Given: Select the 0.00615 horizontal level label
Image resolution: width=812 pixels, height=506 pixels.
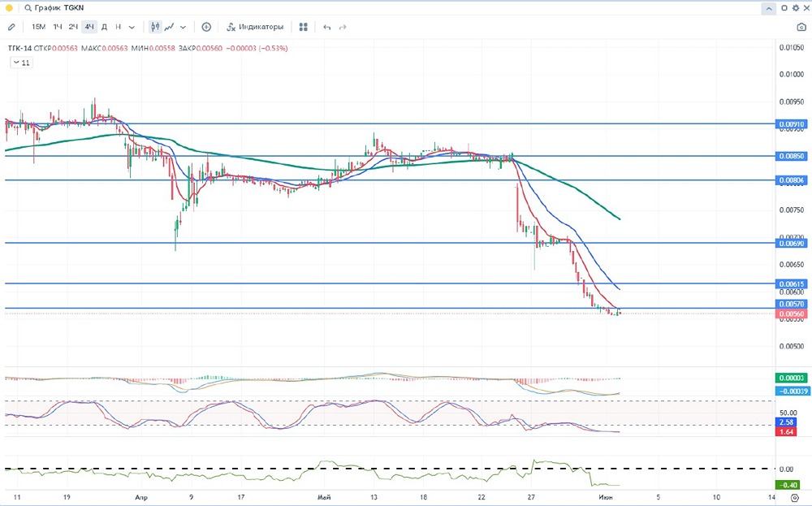Looking at the screenshot, I should (x=792, y=283).
